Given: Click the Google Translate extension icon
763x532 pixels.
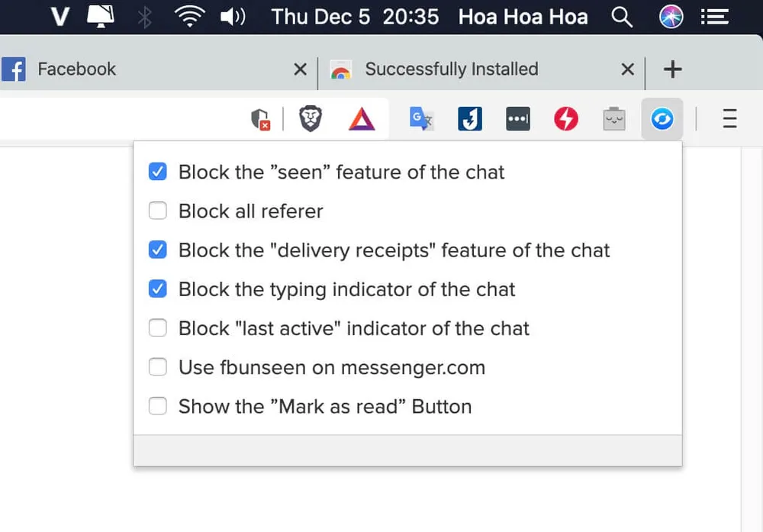Looking at the screenshot, I should [x=421, y=119].
